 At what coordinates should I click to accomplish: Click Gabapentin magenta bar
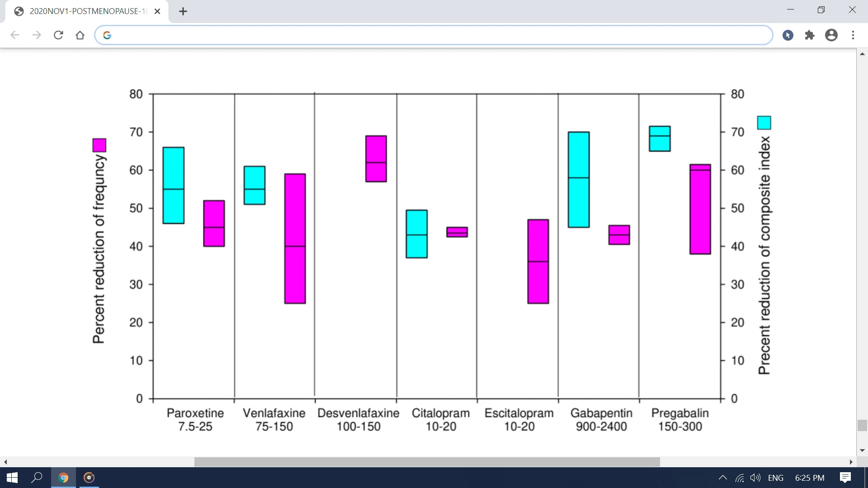[x=619, y=235]
